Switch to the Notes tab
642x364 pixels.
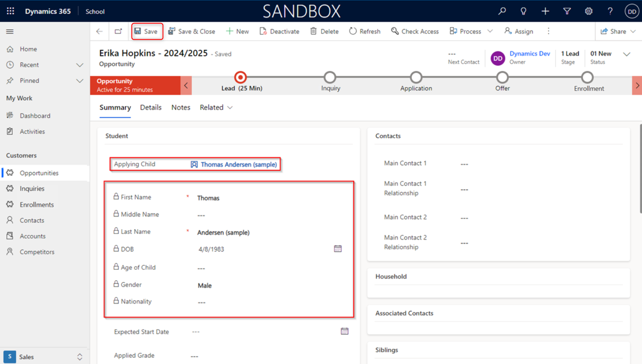tap(181, 108)
